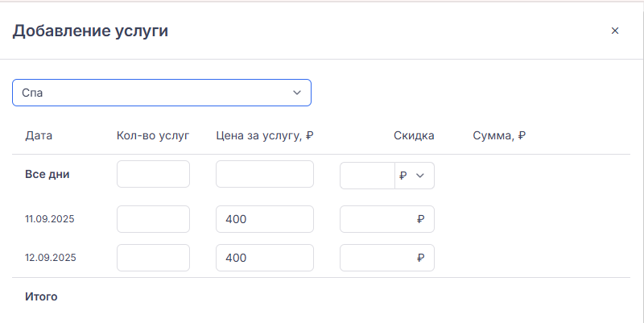The width and height of the screenshot is (644, 323).
Task: Click discount field for 11.09.2025
Action: click(378, 219)
